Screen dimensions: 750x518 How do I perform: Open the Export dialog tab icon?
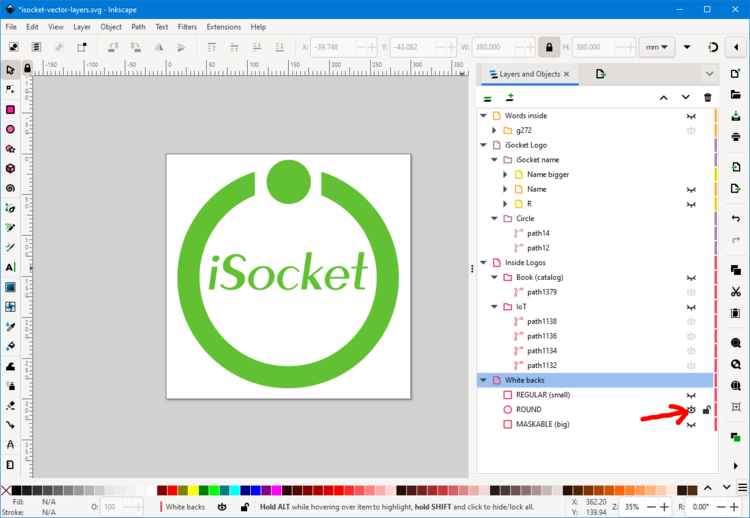[x=600, y=74]
